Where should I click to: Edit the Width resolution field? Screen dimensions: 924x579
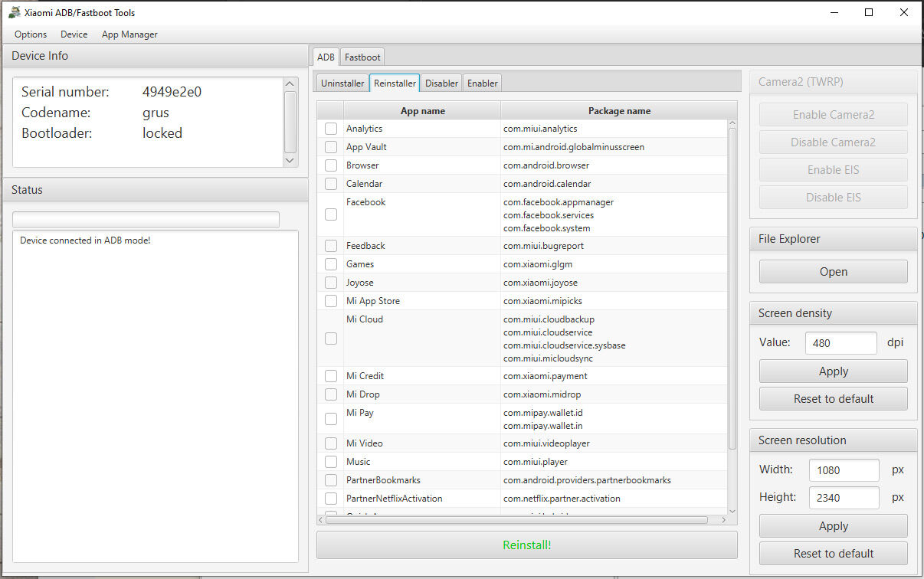(844, 470)
